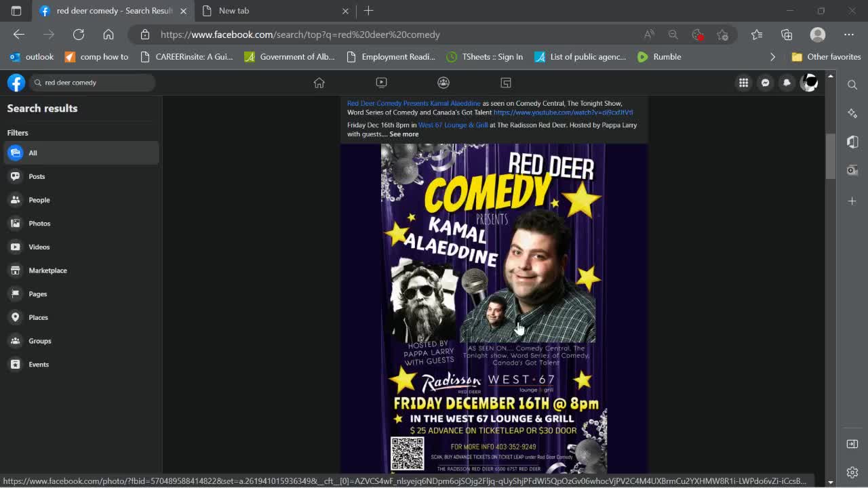Open Facebook Home feed icon
Viewport: 868px width, 488px height.
coord(319,83)
